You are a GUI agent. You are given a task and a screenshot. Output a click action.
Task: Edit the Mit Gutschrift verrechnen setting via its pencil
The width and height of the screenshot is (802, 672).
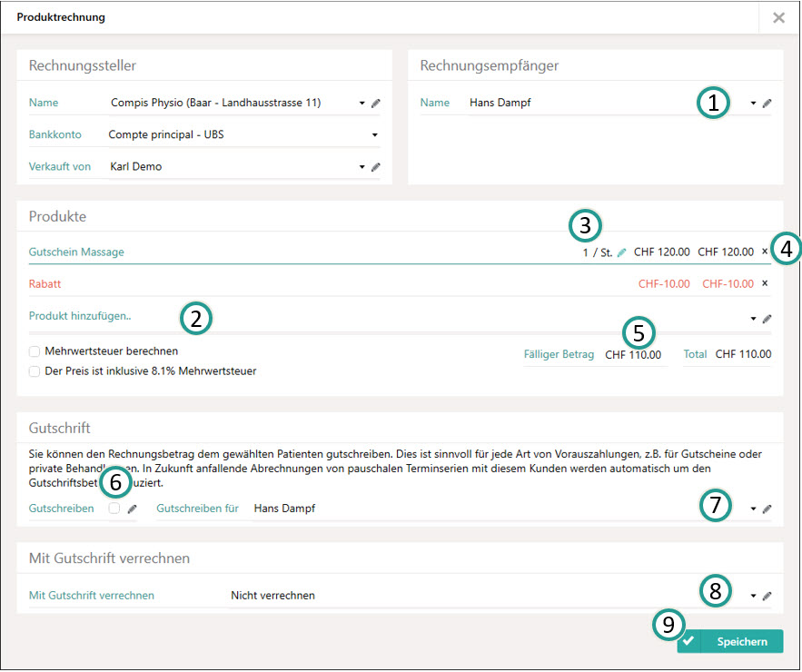click(767, 596)
